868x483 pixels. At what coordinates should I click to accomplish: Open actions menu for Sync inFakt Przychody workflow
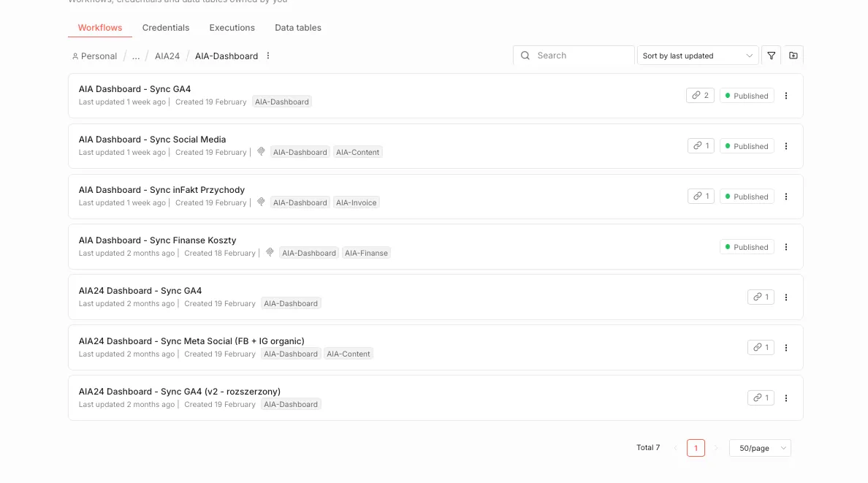[x=786, y=197]
